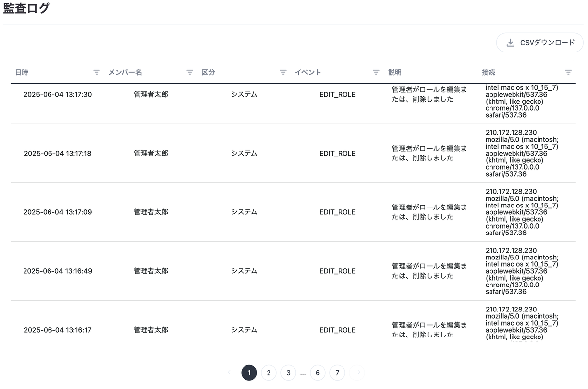Image resolution: width=588 pixels, height=389 pixels.
Task: Click 管理者太郎 in the 13:17:09 row
Action: click(151, 212)
